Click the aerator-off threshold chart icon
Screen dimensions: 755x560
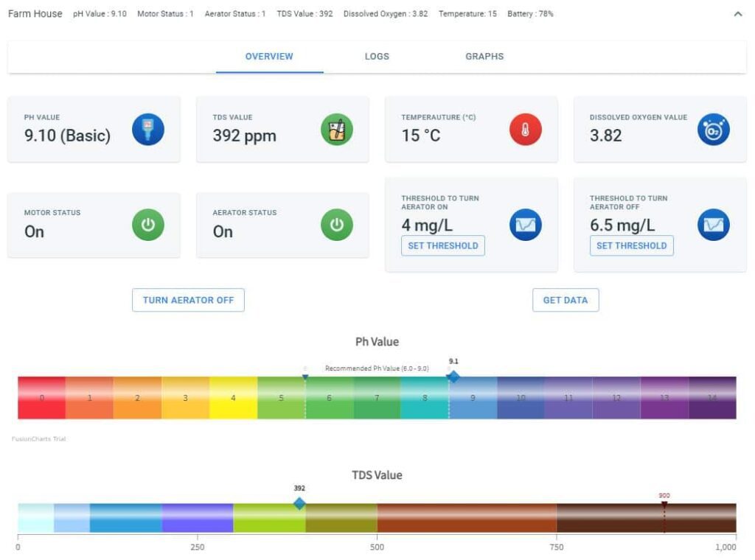click(x=714, y=225)
